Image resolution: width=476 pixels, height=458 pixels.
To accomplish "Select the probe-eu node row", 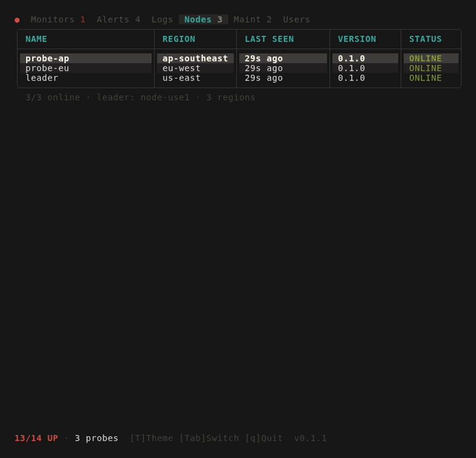I will [x=239, y=69].
